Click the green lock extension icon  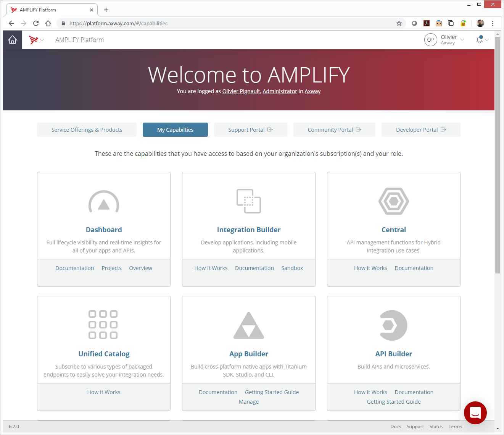click(463, 23)
